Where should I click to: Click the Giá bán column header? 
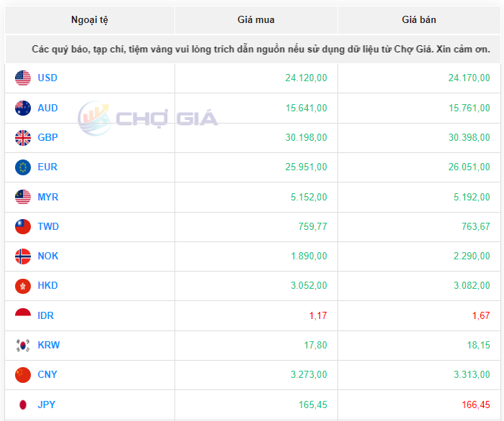point(419,20)
